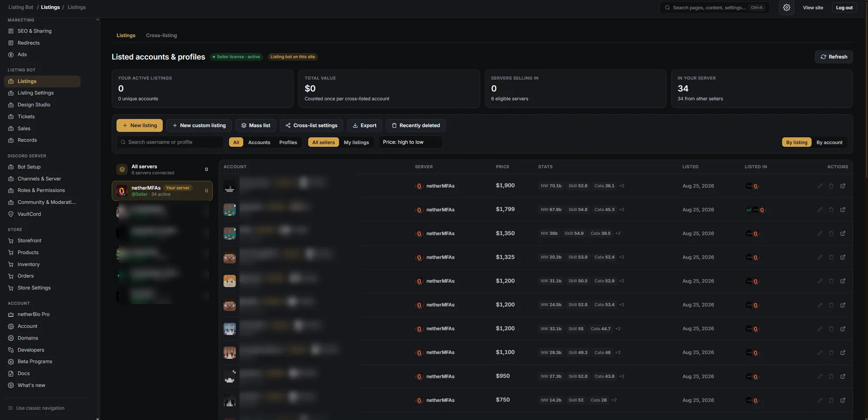The image size is (868, 420).
Task: Open Cross-list settings
Action: tap(311, 125)
